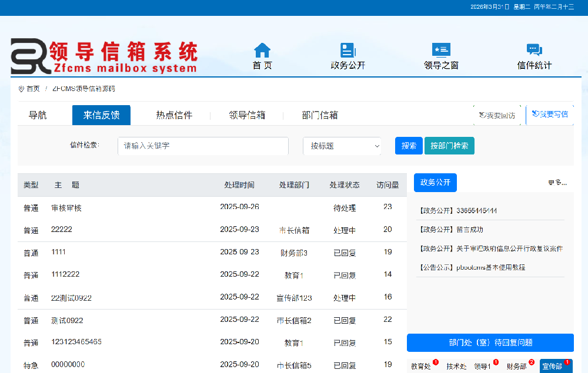
Task: Click the 信件检索 keyword input field
Action: point(203,146)
